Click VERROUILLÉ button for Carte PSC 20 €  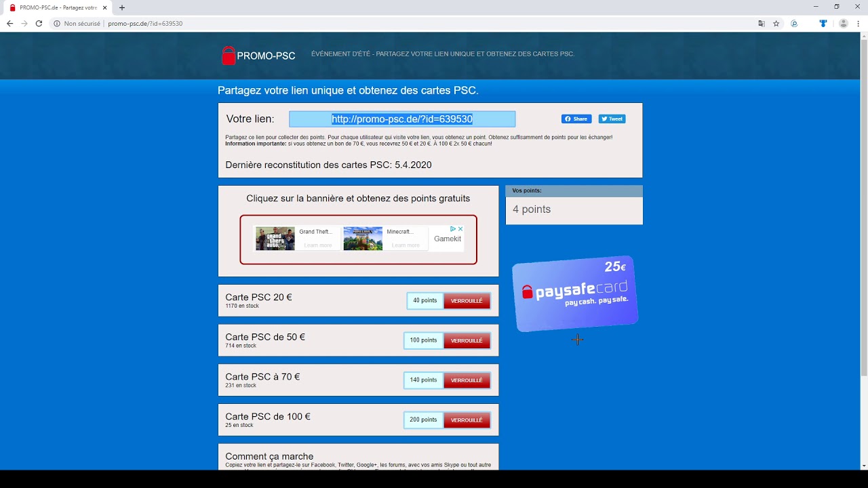tap(467, 301)
